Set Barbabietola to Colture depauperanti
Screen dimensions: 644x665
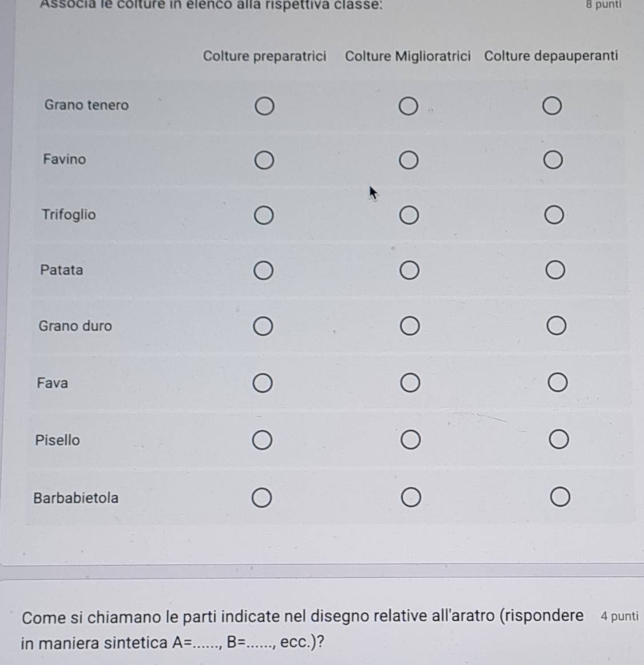pos(560,498)
